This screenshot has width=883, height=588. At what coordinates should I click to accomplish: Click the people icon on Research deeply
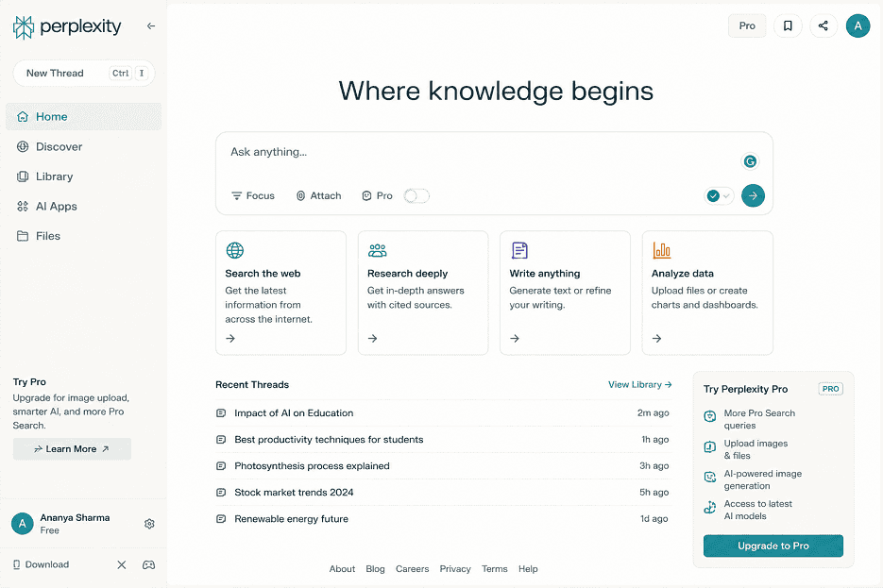(x=378, y=250)
